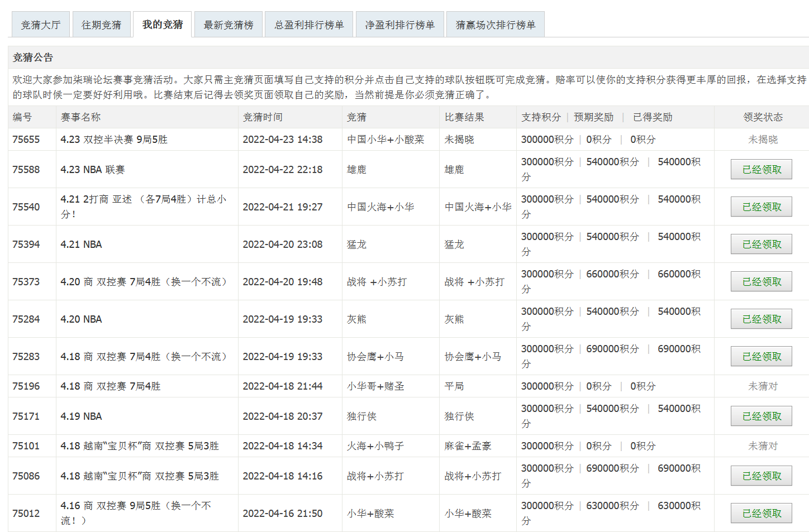809x532 pixels.
Task: Click 已经领取 button for bet 75588
Action: (x=761, y=170)
